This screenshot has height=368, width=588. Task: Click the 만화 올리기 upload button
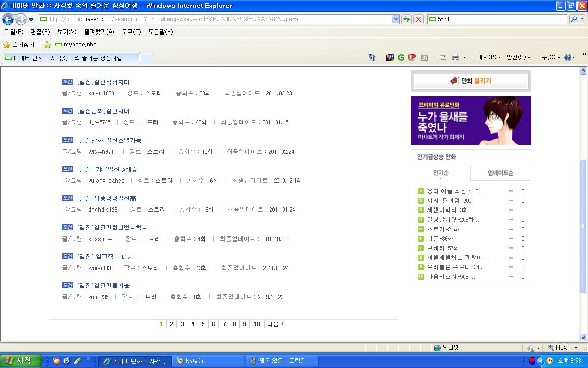470,81
